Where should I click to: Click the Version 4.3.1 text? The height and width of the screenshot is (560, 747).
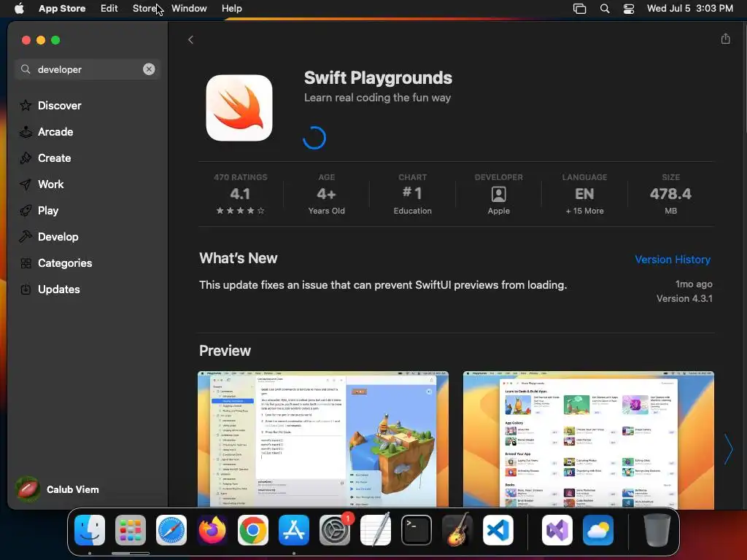click(684, 298)
